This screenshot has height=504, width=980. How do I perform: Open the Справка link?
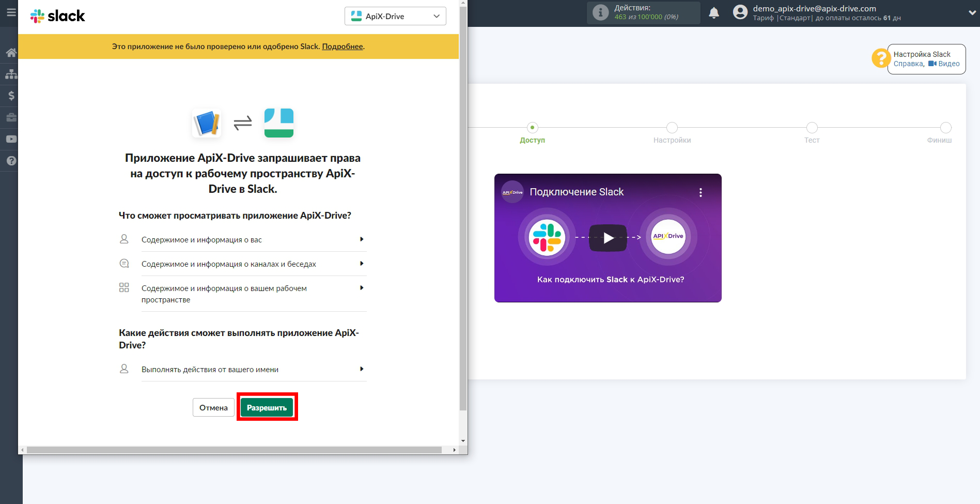point(908,64)
